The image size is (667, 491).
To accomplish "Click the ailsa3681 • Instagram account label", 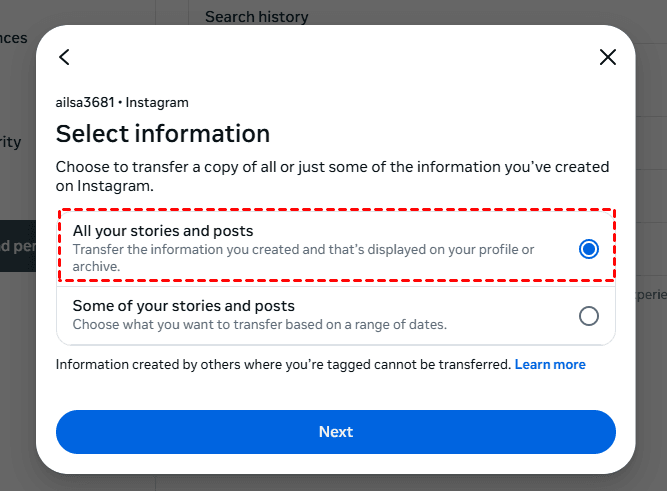I will coord(122,102).
